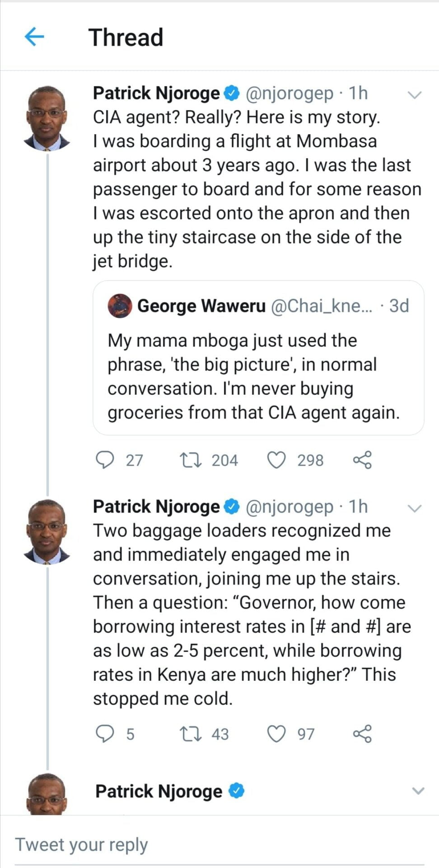Tap the back arrow in Thread header
The image size is (439, 868).
click(x=34, y=37)
